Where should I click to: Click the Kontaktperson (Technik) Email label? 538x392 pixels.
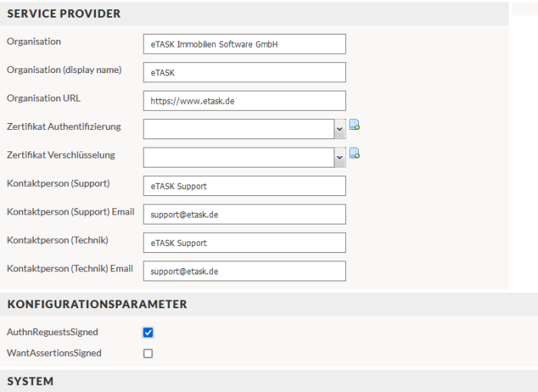coord(70,269)
